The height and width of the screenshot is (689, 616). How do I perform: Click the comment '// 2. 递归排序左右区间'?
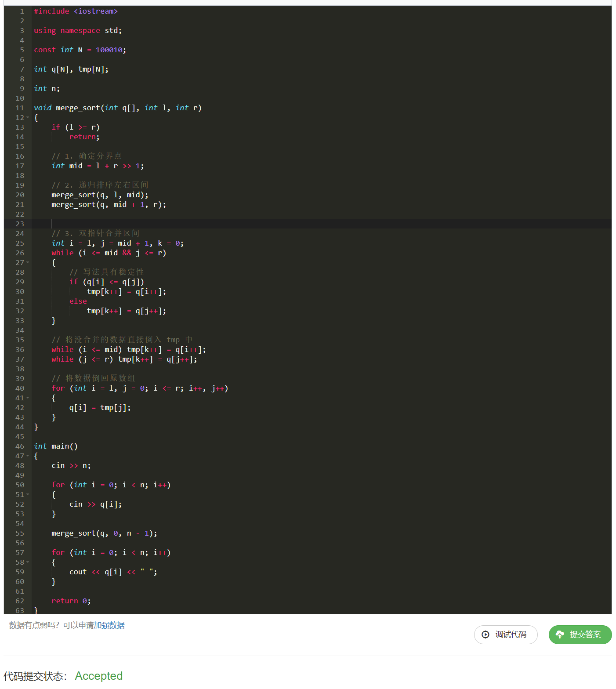[x=100, y=185]
